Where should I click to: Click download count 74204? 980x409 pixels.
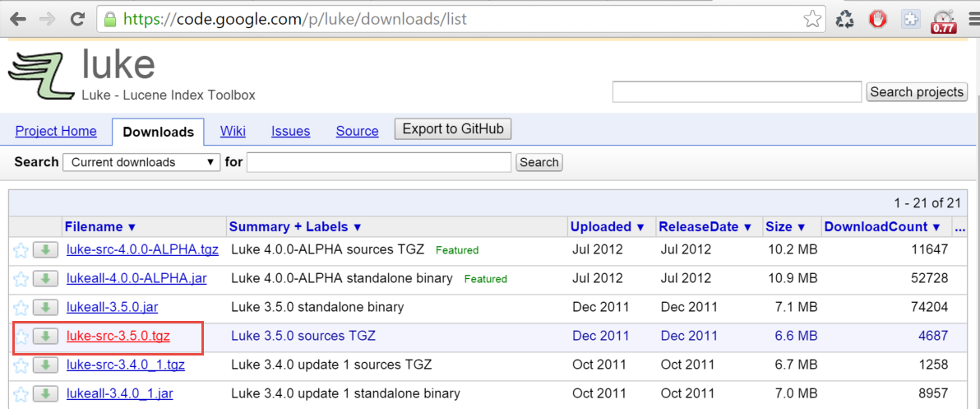tap(929, 308)
